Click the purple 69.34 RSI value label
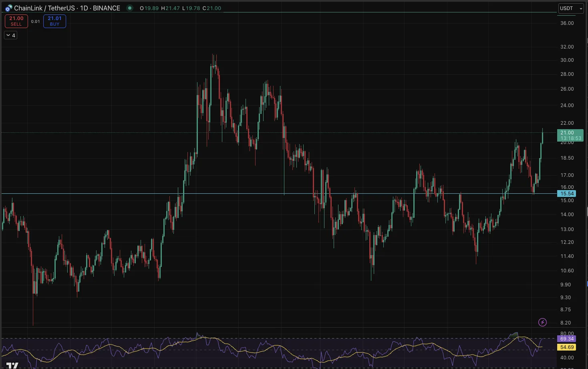The width and height of the screenshot is (588, 369). [x=566, y=339]
